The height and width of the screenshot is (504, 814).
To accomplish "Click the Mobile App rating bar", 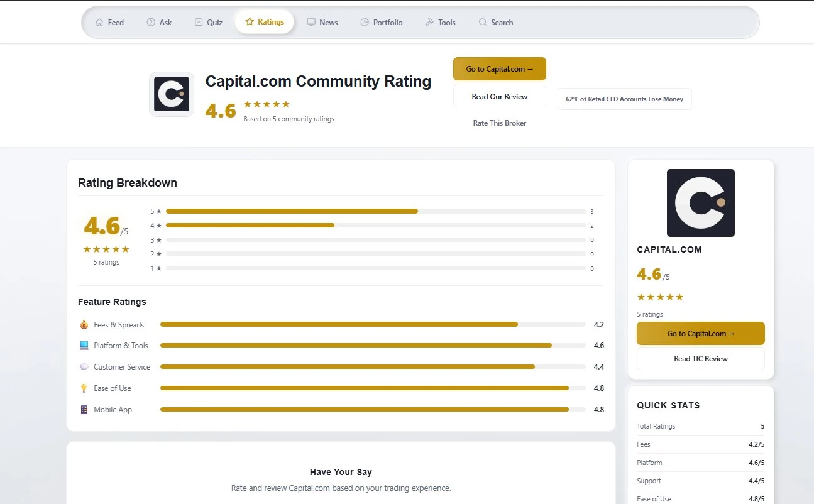I will tap(373, 410).
